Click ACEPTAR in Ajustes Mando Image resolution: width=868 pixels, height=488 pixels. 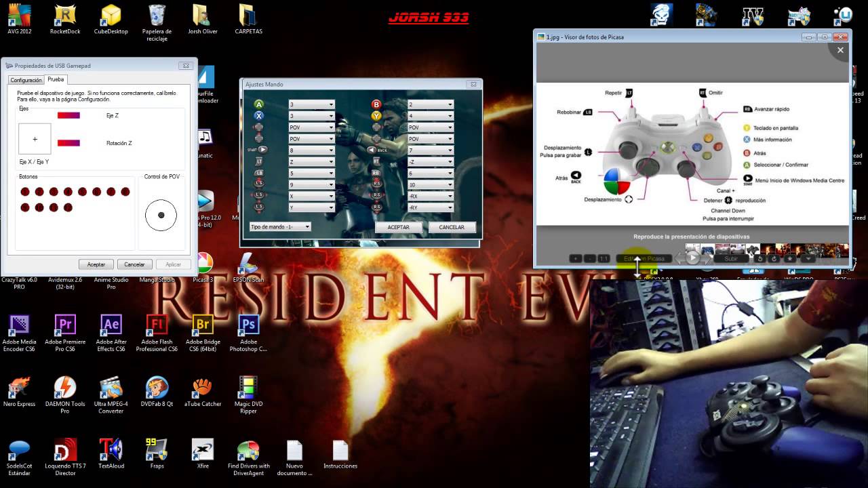click(398, 227)
